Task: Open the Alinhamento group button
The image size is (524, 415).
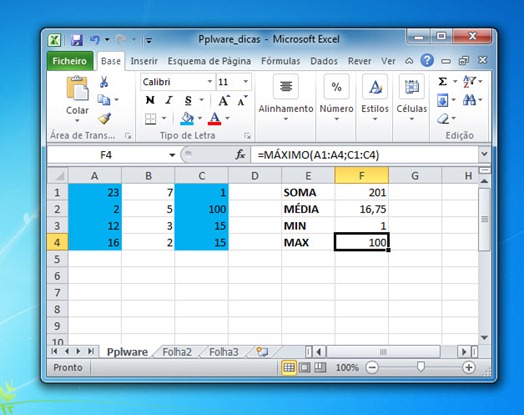Action: click(x=286, y=99)
